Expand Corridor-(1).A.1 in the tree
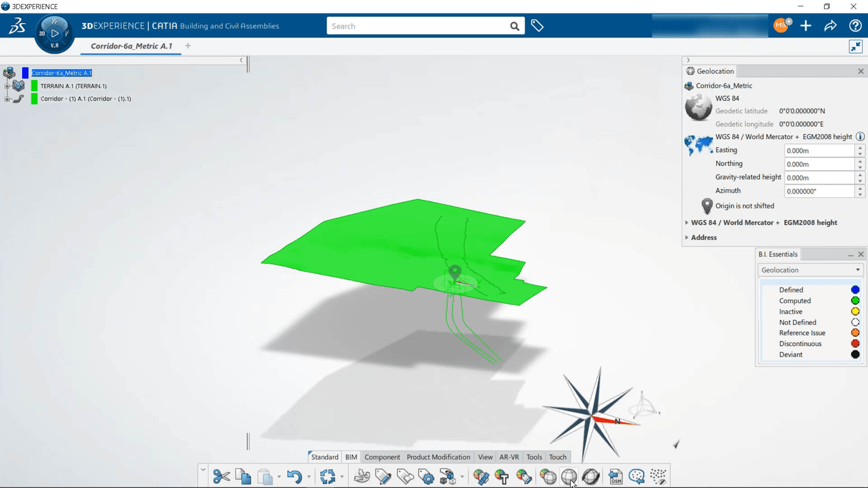 pos(5,99)
